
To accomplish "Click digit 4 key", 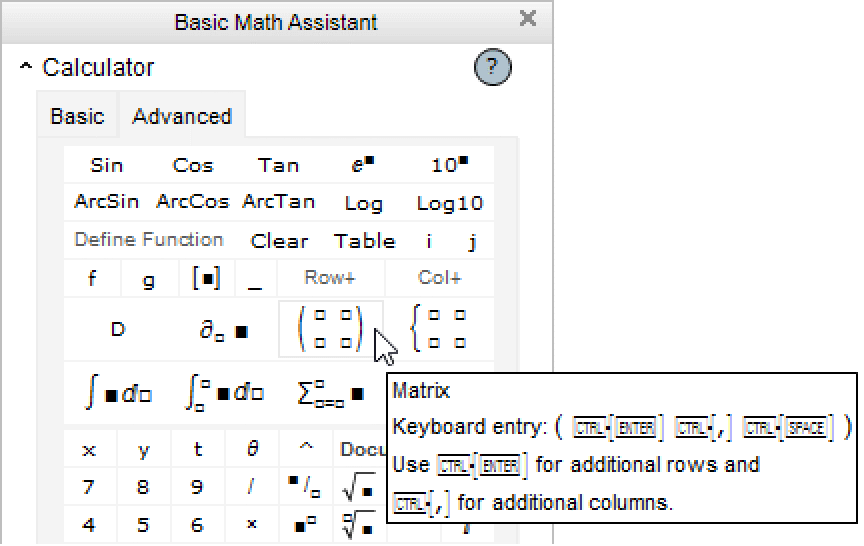I will 89,525.
